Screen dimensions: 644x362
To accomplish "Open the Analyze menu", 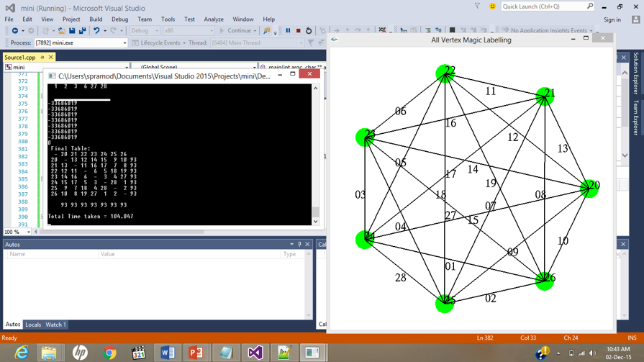I will (214, 19).
